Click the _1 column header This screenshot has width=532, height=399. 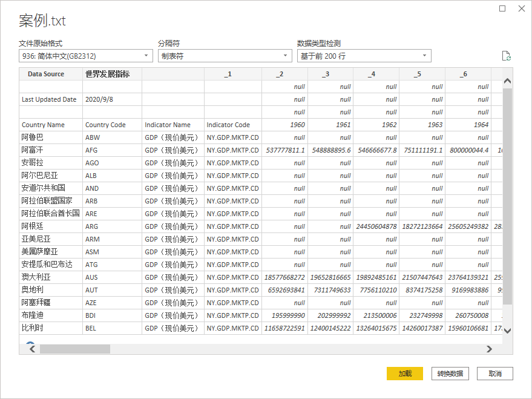[x=228, y=74]
